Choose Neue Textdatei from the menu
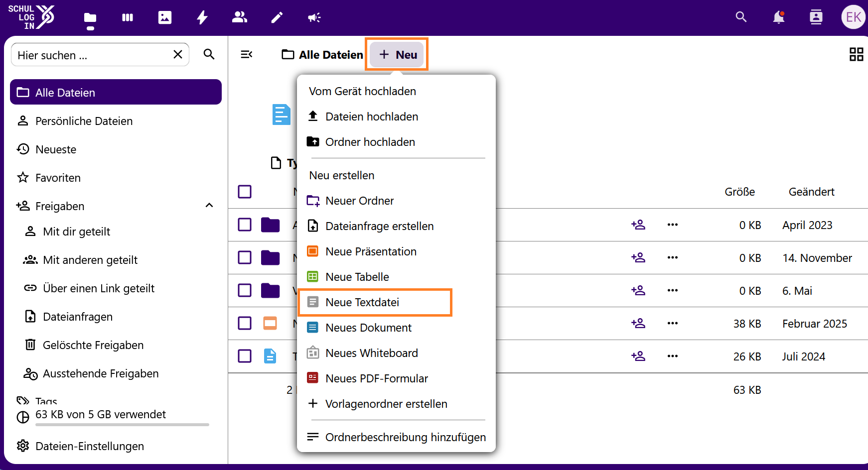 coord(362,302)
